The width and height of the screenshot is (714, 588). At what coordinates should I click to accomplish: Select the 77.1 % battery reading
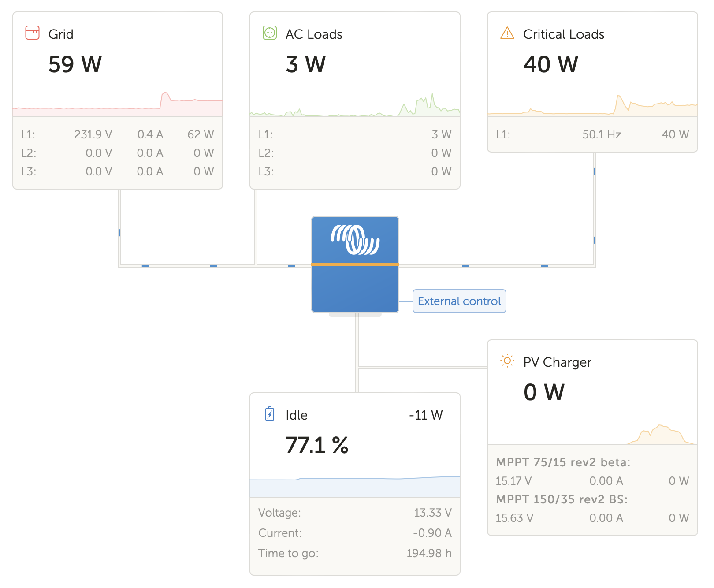[317, 445]
